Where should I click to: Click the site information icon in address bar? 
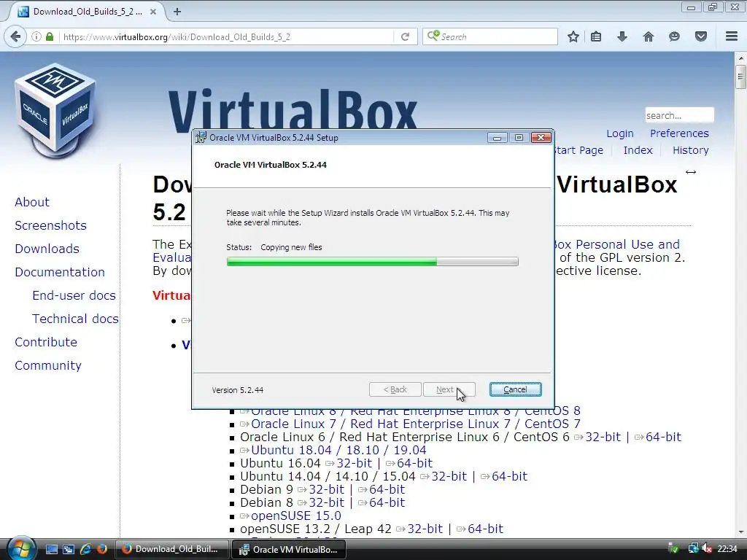coord(36,36)
